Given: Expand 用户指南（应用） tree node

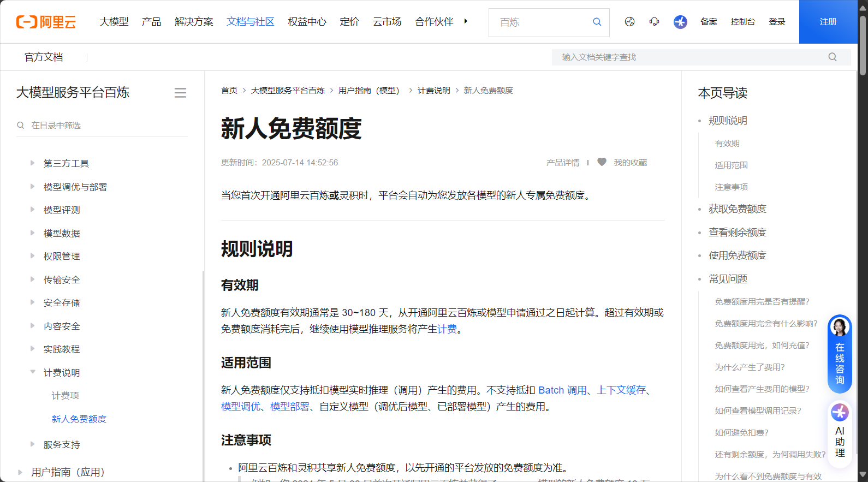Looking at the screenshot, I should [x=20, y=472].
